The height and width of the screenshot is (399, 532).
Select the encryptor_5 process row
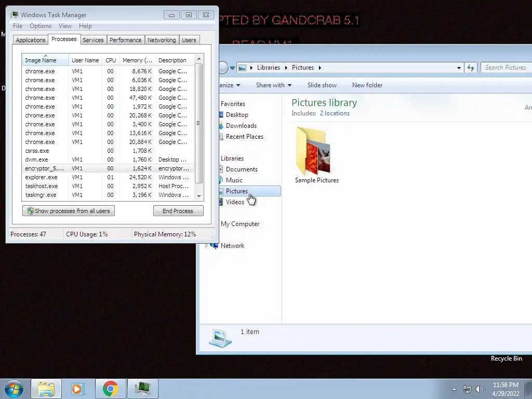click(x=108, y=168)
